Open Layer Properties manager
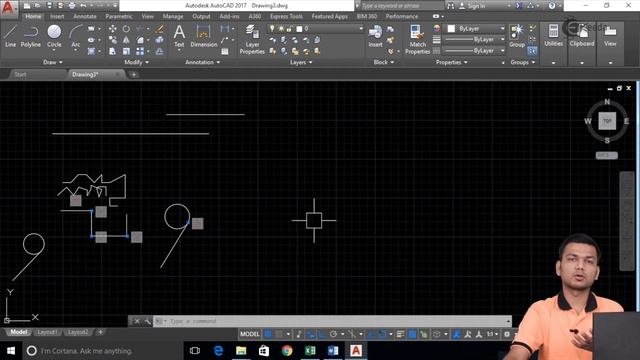This screenshot has height=360, width=640. click(x=252, y=39)
